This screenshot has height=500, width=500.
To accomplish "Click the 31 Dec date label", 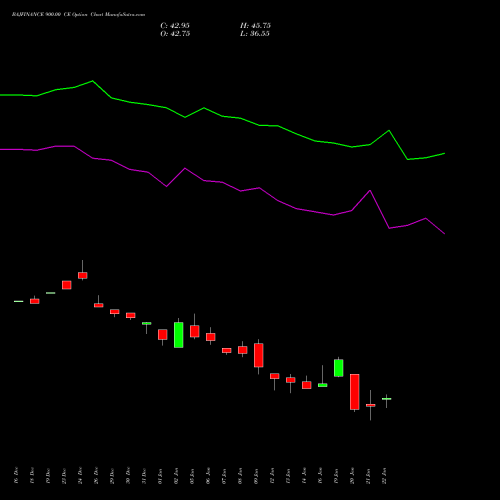I will point(144,476).
